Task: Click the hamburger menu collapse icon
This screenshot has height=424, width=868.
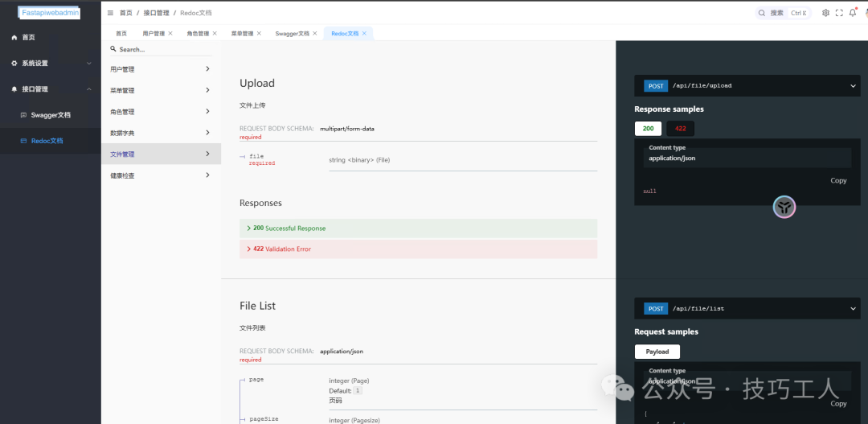Action: click(x=110, y=13)
